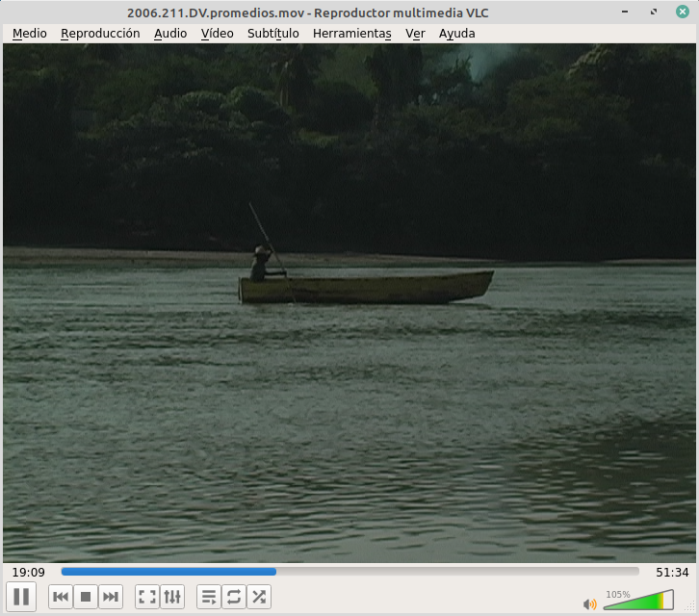The image size is (699, 616).
Task: Close the VLC media player window
Action: [x=683, y=12]
